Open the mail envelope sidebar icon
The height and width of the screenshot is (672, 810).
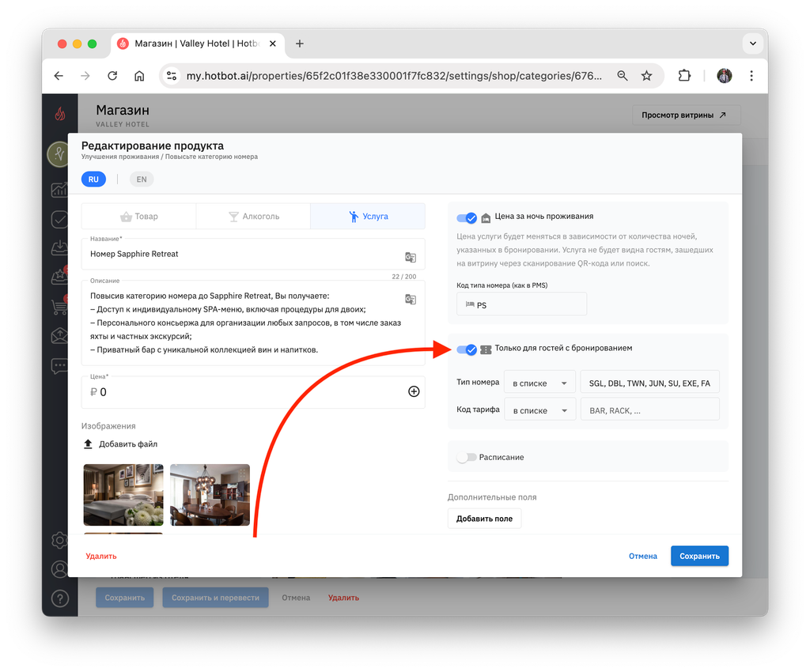click(x=59, y=336)
